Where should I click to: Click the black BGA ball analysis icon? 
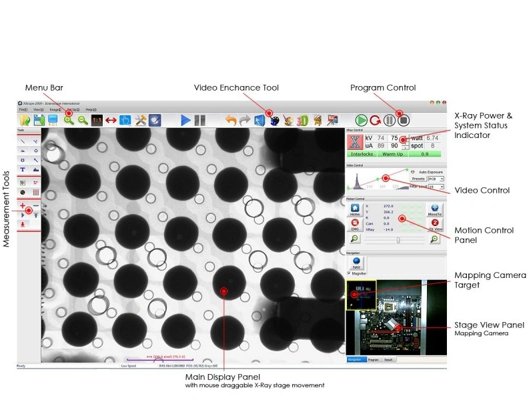(23, 193)
